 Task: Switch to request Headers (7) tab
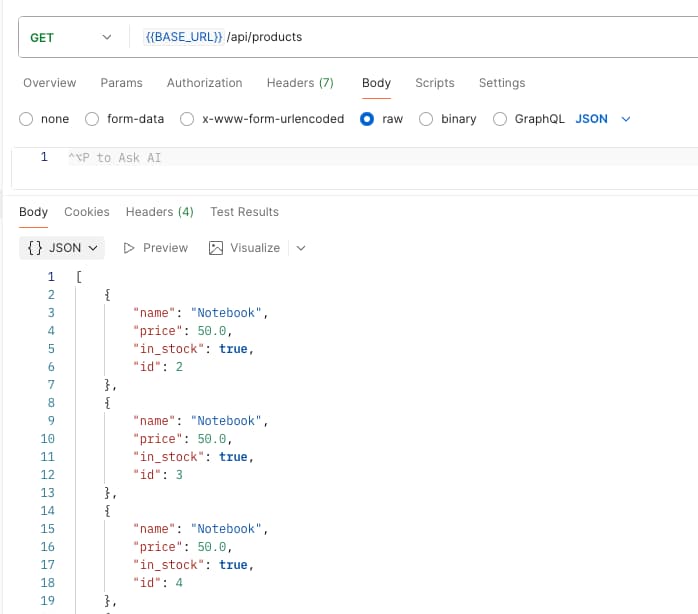(x=300, y=83)
